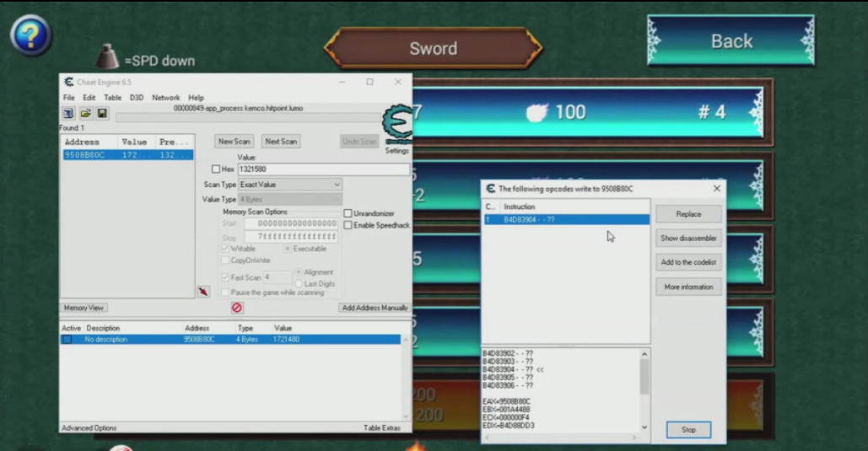
Task: Open the game help question-mark icon
Action: [x=31, y=35]
